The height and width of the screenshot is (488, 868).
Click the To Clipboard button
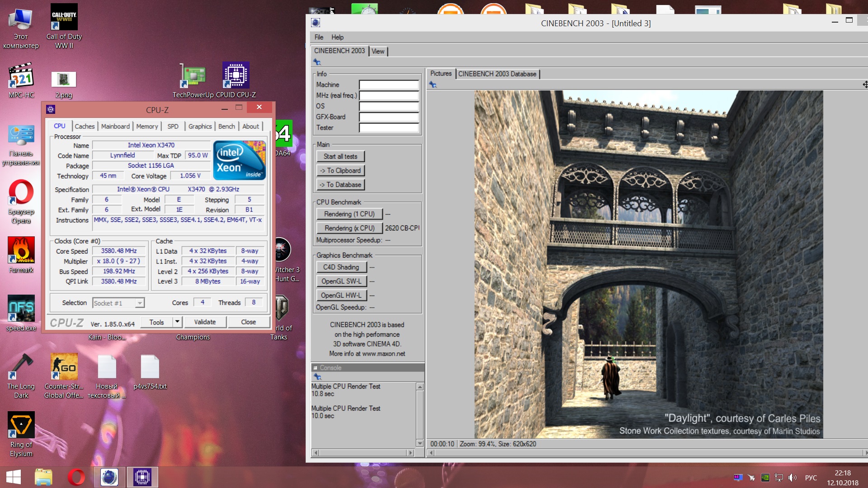click(340, 171)
